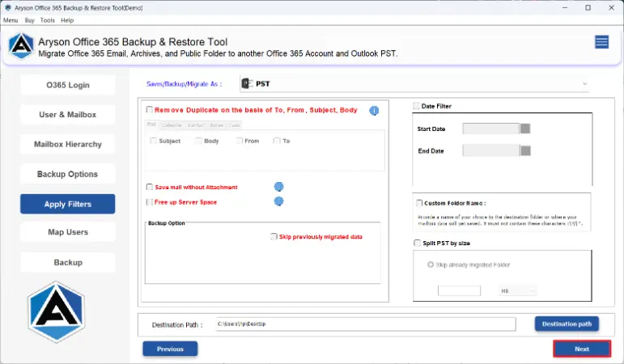624x364 pixels.
Task: Click info icon next to Save mail without Attachment
Action: pos(279,187)
